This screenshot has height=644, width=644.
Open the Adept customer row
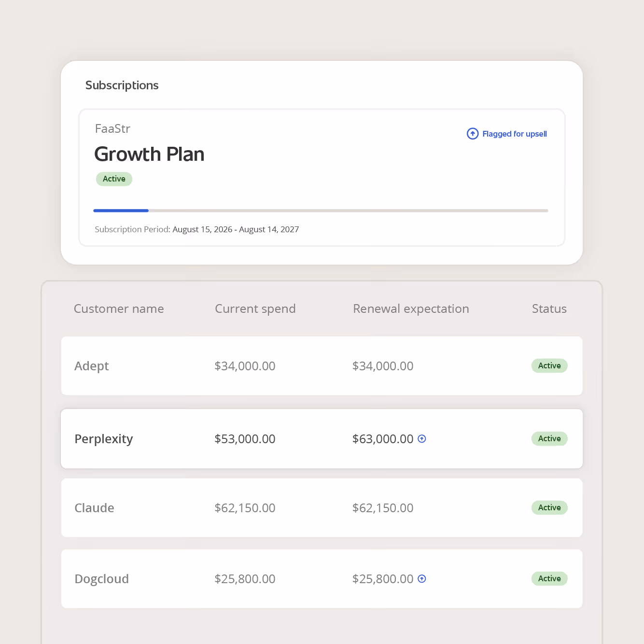[x=322, y=366]
